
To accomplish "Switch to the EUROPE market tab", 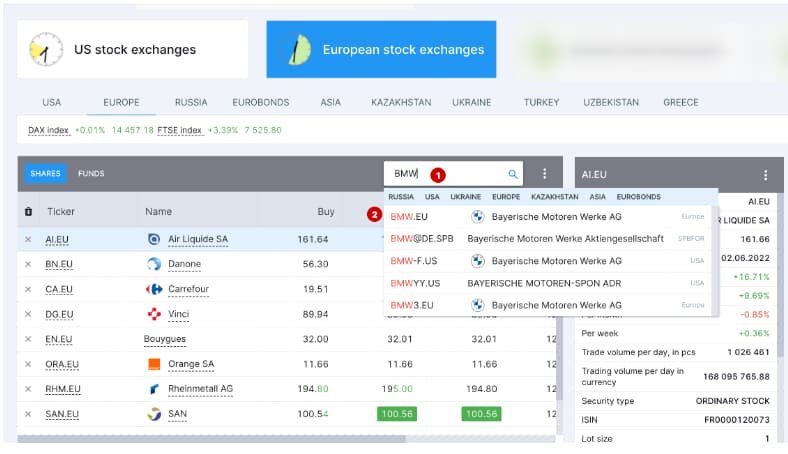I will (121, 103).
